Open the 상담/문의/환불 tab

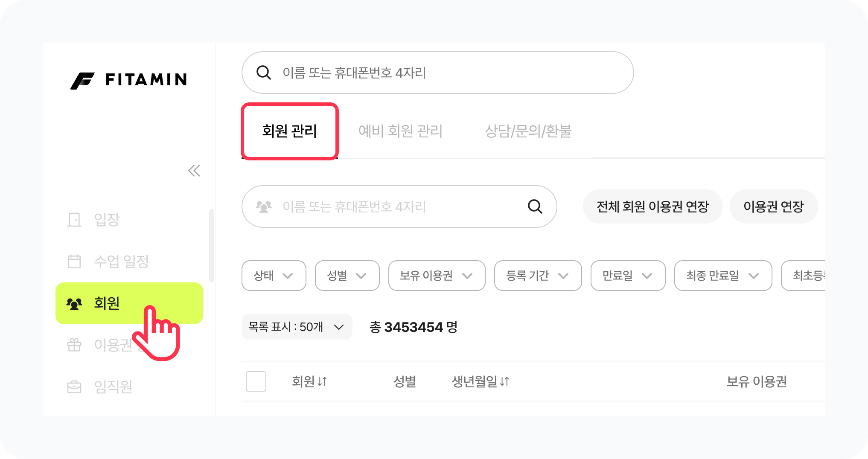click(x=528, y=131)
